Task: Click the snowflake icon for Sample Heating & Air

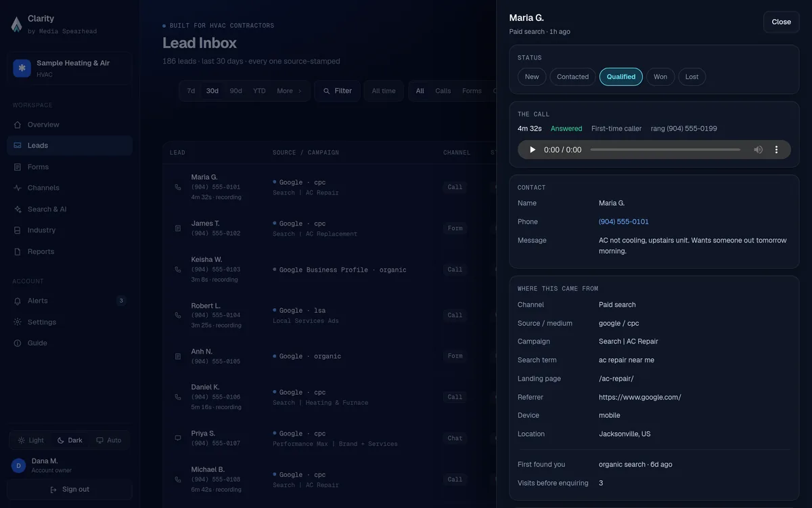Action: tap(22, 68)
